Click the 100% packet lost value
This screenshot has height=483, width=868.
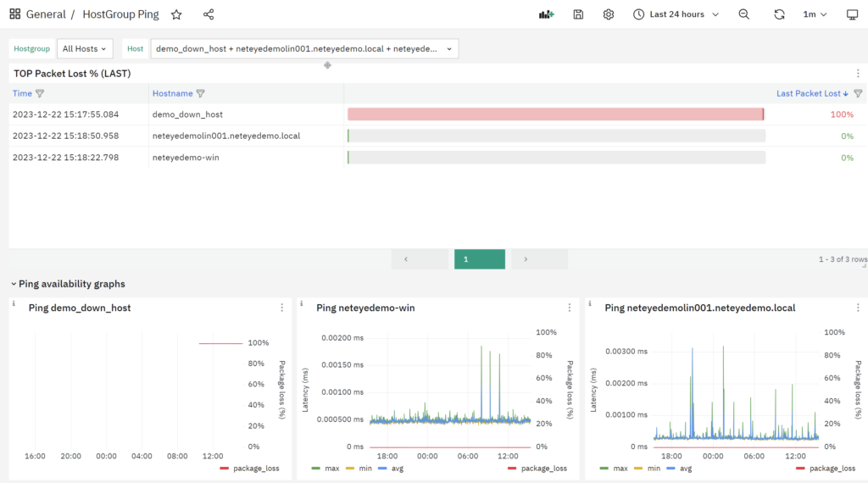point(842,114)
